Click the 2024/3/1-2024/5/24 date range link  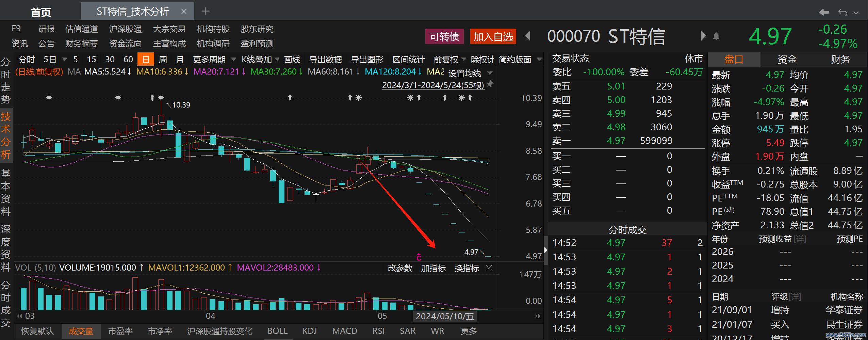(x=433, y=85)
